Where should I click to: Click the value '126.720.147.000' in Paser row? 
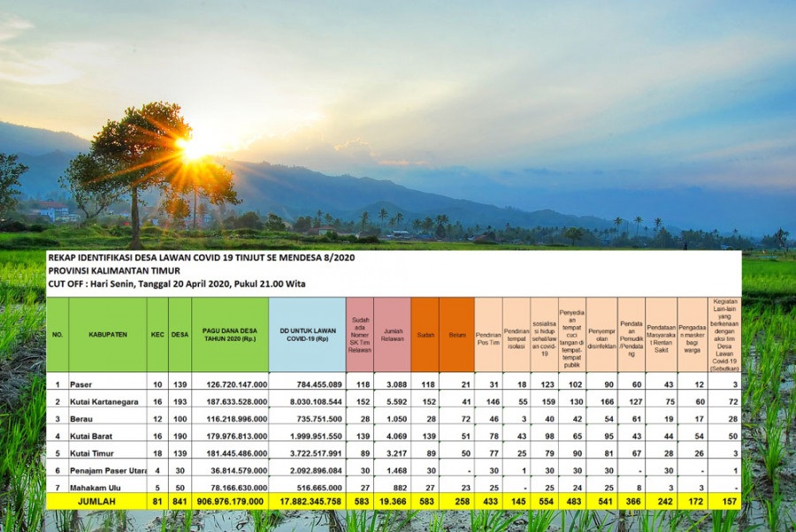pyautogui.click(x=236, y=384)
